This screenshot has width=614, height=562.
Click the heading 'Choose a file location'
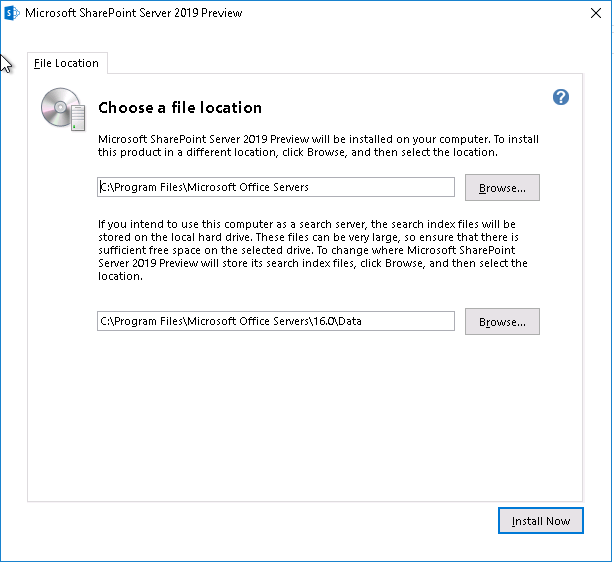point(180,108)
